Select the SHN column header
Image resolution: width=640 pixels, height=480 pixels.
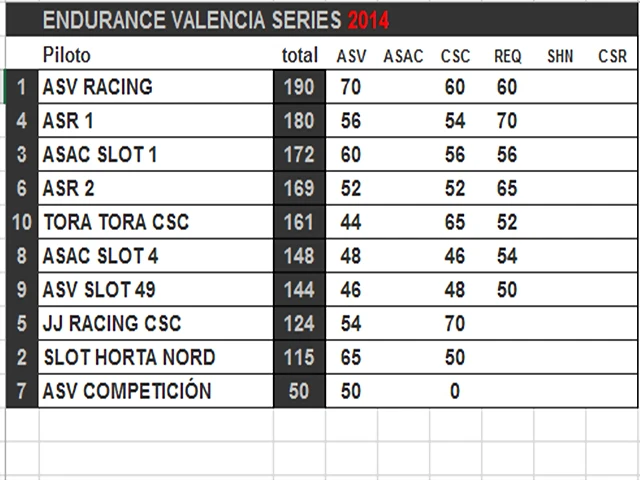click(560, 56)
